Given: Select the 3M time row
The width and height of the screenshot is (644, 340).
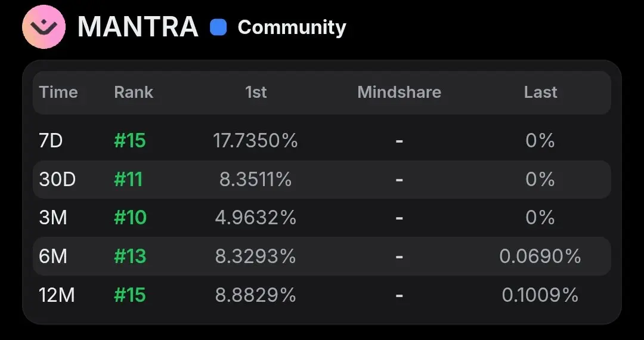Looking at the screenshot, I should (322, 218).
